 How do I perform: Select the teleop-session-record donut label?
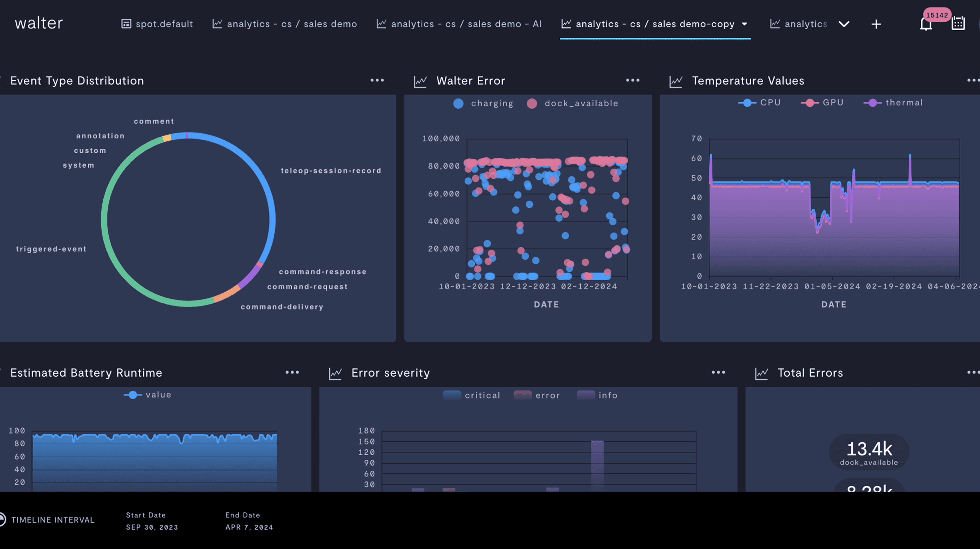pos(331,171)
